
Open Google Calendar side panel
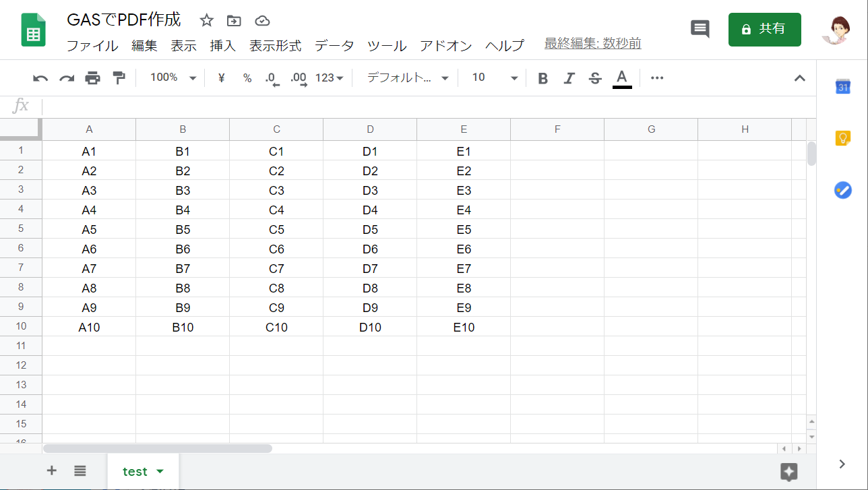coord(843,86)
